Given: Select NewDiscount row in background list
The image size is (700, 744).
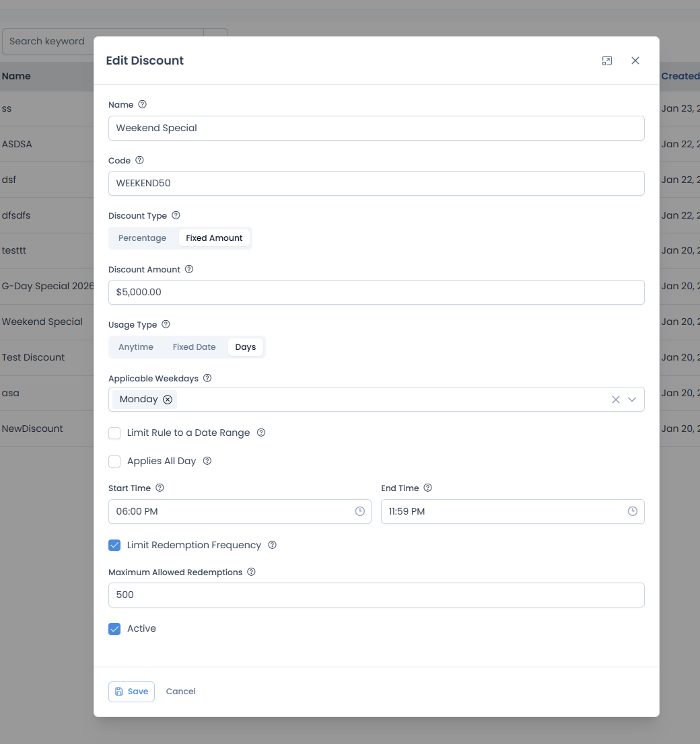Looking at the screenshot, I should [x=32, y=429].
